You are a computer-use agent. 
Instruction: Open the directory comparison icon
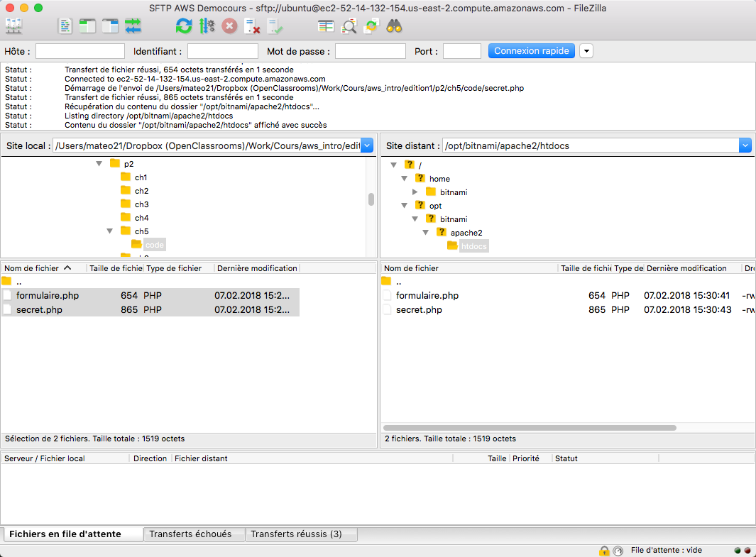pos(326,26)
